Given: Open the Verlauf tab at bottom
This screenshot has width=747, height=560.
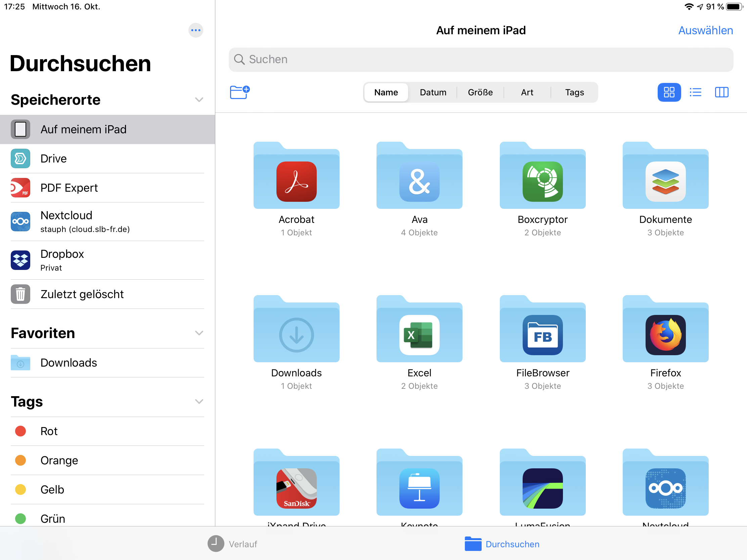Looking at the screenshot, I should tap(232, 544).
